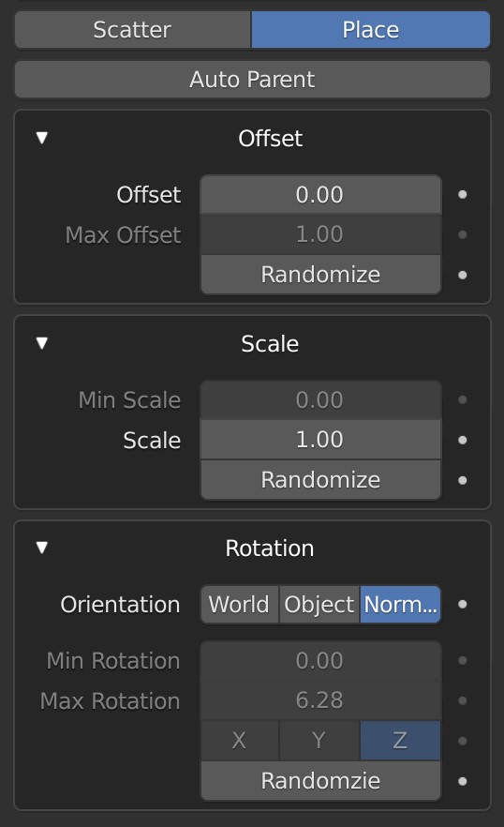504x827 pixels.
Task: Click the animate dot beside X Y Z axes
Action: [463, 741]
